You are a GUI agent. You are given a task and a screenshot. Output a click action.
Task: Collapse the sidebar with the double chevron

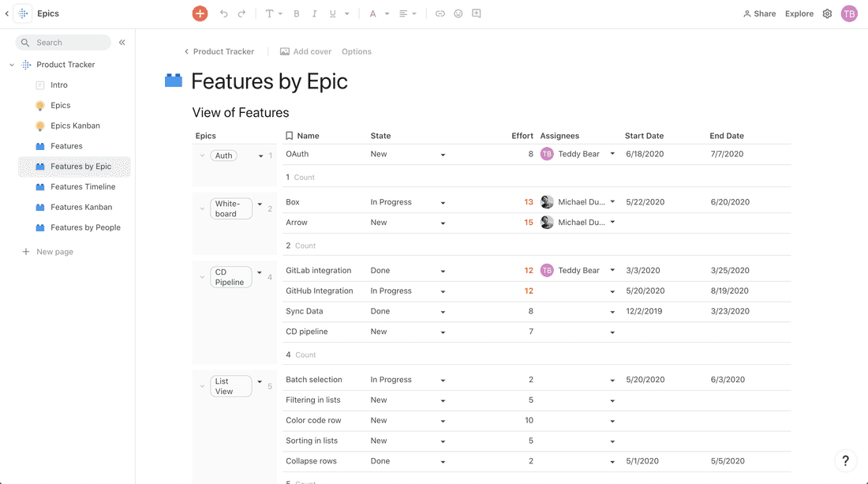pos(122,43)
